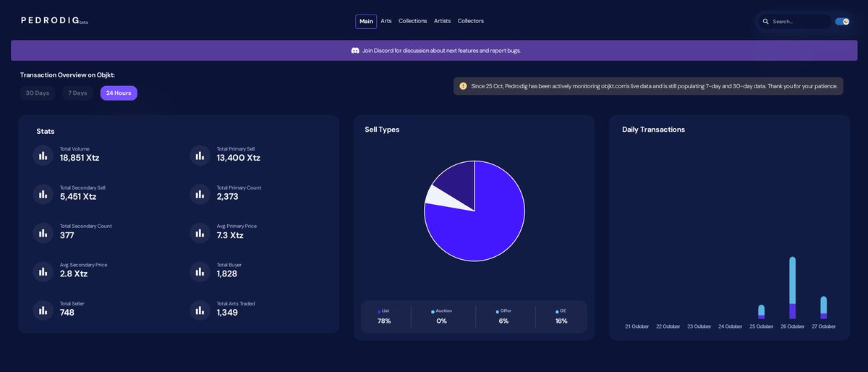The height and width of the screenshot is (372, 868).
Task: Click the Avg. Secondary Price icon
Action: [43, 271]
